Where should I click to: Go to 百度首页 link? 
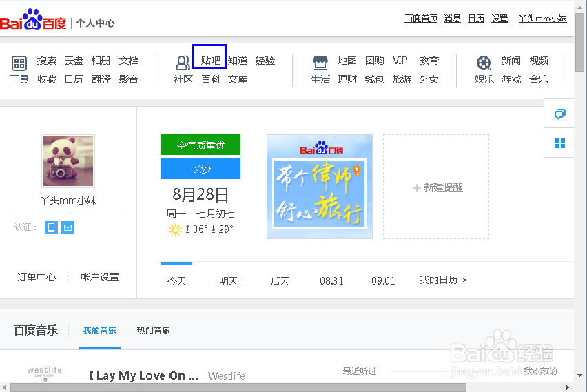coord(421,19)
